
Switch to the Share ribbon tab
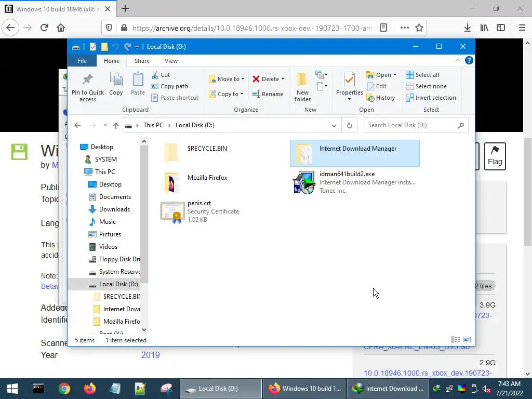142,61
